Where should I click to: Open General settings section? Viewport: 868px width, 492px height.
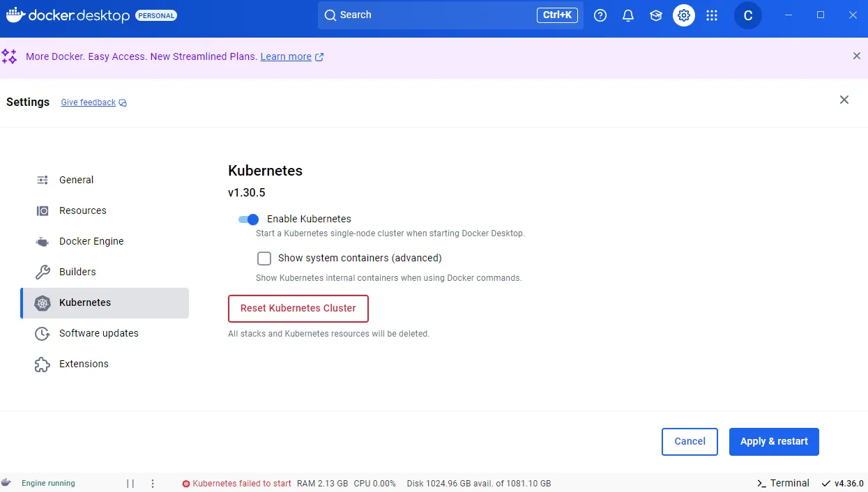pyautogui.click(x=105, y=180)
